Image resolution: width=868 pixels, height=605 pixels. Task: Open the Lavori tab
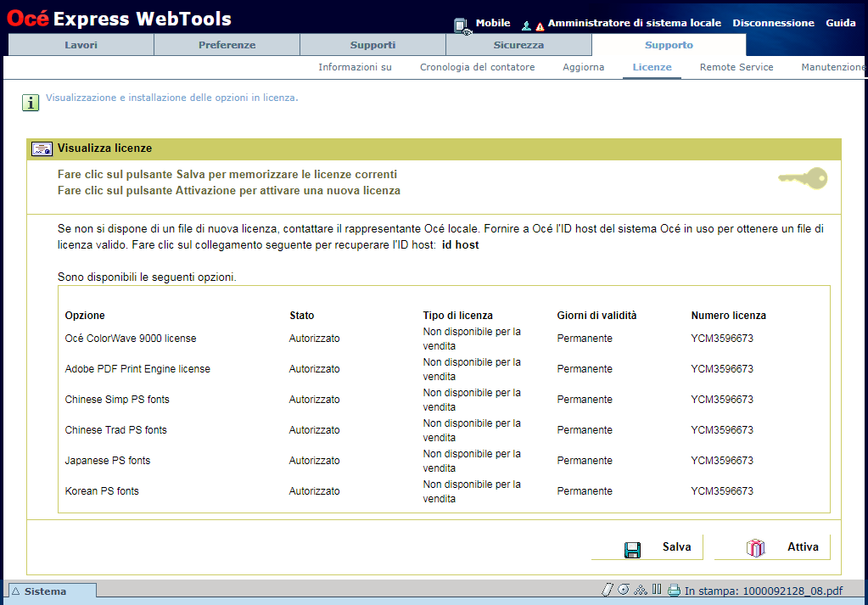pos(81,45)
